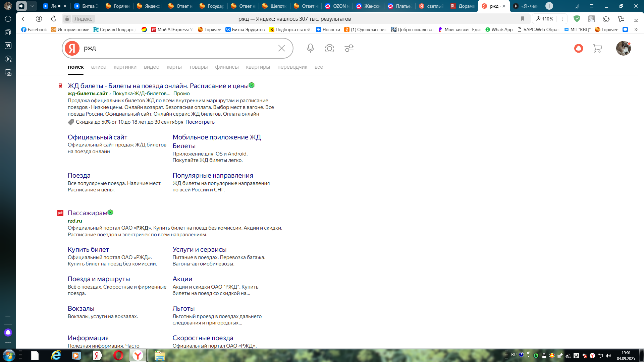Show more bookmarks with chevron

tap(636, 29)
